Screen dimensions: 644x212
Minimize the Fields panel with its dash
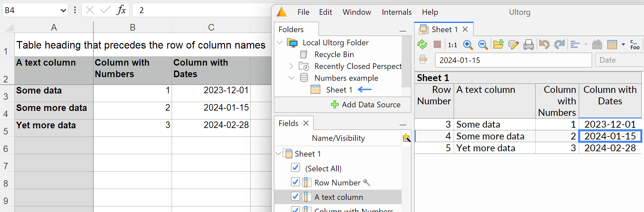403,125
